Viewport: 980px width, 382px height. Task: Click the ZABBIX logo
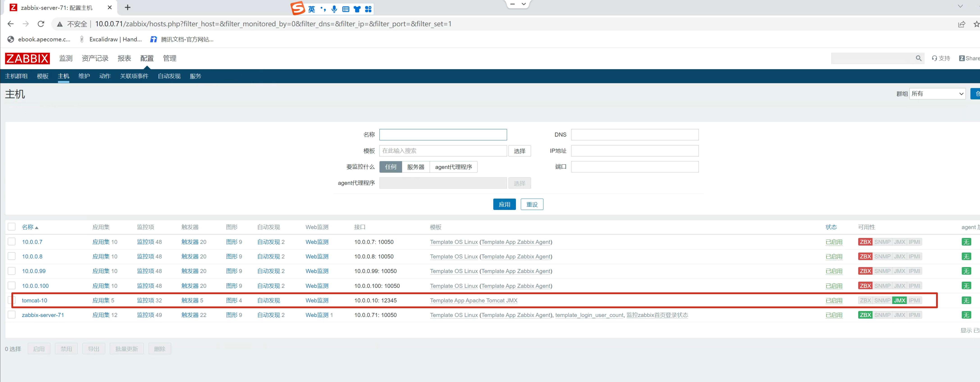[x=27, y=58]
